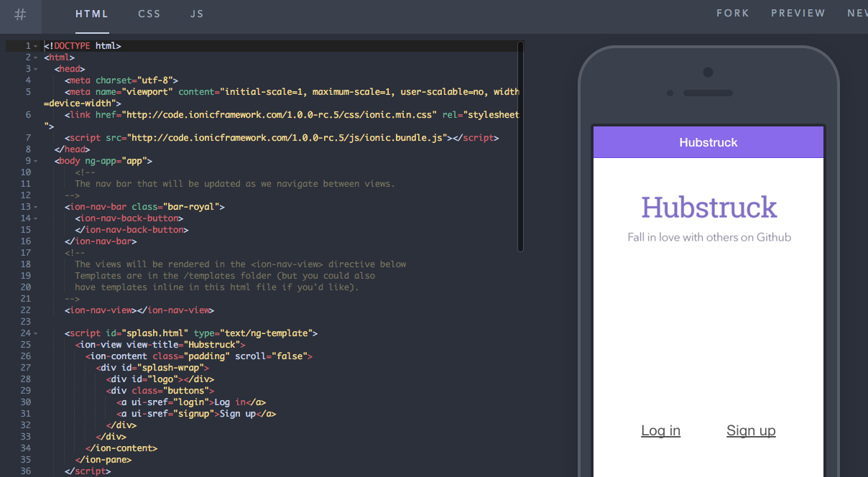Viewport: 868px width, 477px height.
Task: Click the 'bar-royal' class value on line 13
Action: [190, 207]
